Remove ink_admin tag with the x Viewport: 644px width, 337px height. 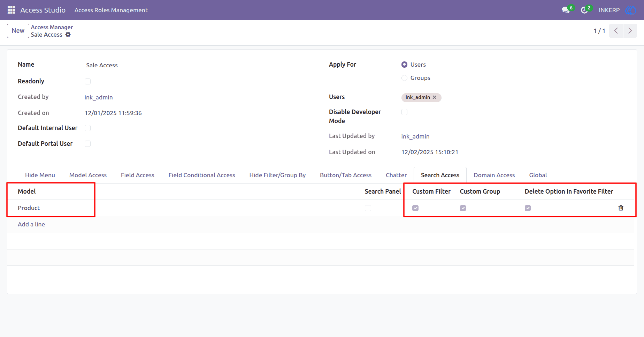[435, 97]
